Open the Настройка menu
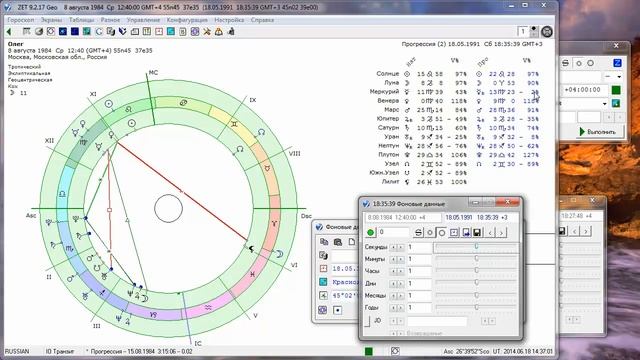The height and width of the screenshot is (360, 640). (229, 20)
